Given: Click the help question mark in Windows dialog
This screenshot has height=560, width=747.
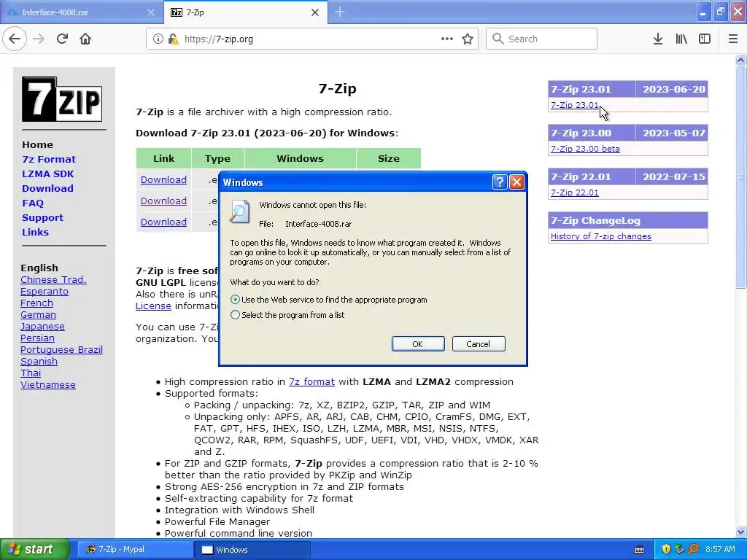Looking at the screenshot, I should 499,182.
